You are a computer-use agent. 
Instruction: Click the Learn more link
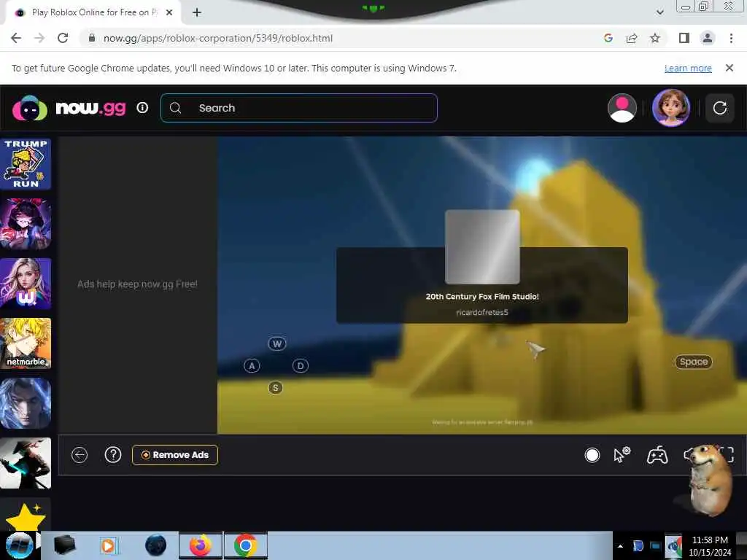[688, 68]
